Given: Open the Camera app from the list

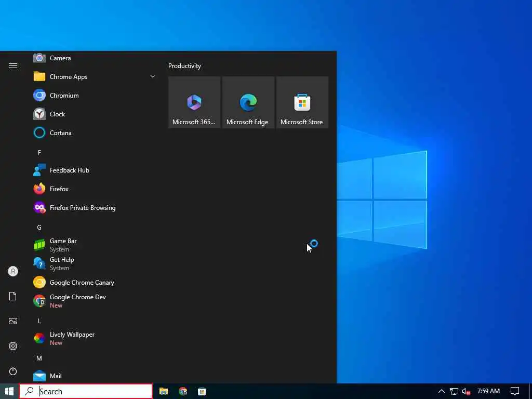Looking at the screenshot, I should click(94, 58).
